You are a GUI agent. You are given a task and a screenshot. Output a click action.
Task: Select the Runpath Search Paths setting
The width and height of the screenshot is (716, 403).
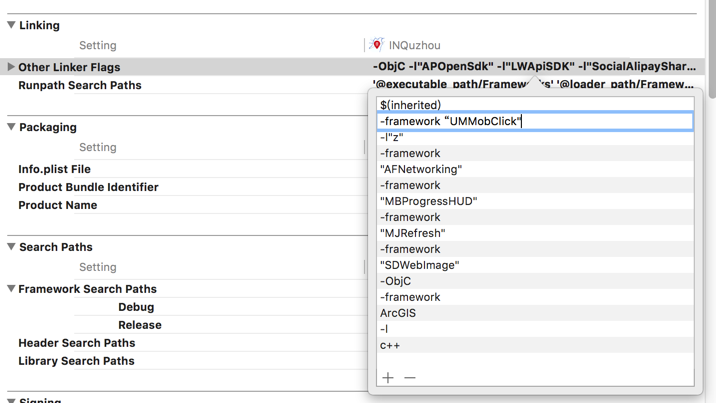pyautogui.click(x=79, y=85)
